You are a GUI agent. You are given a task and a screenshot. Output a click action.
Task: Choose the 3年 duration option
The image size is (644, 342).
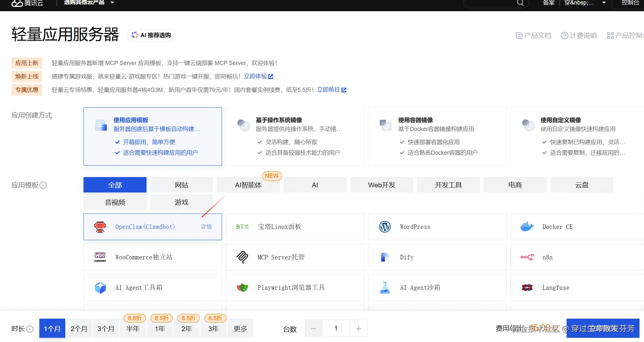213,328
